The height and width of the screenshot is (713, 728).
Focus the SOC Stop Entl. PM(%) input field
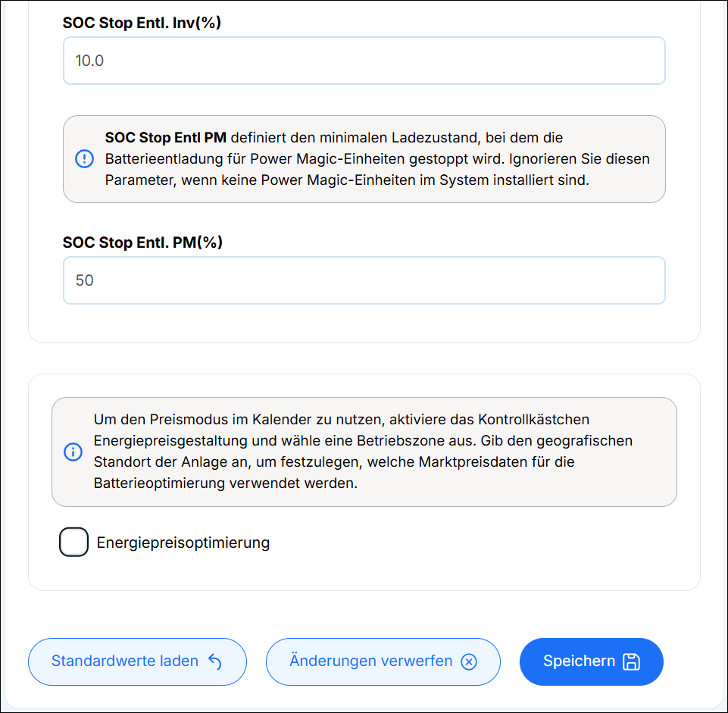[x=364, y=280]
